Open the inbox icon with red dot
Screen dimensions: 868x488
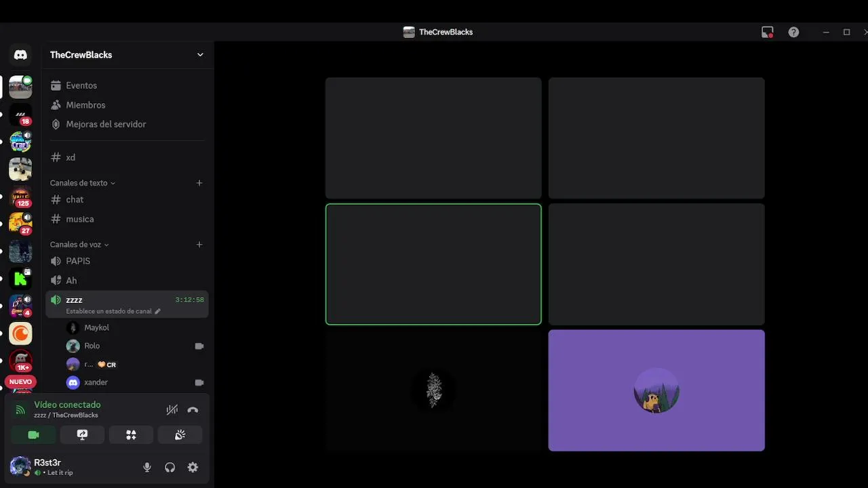[767, 32]
